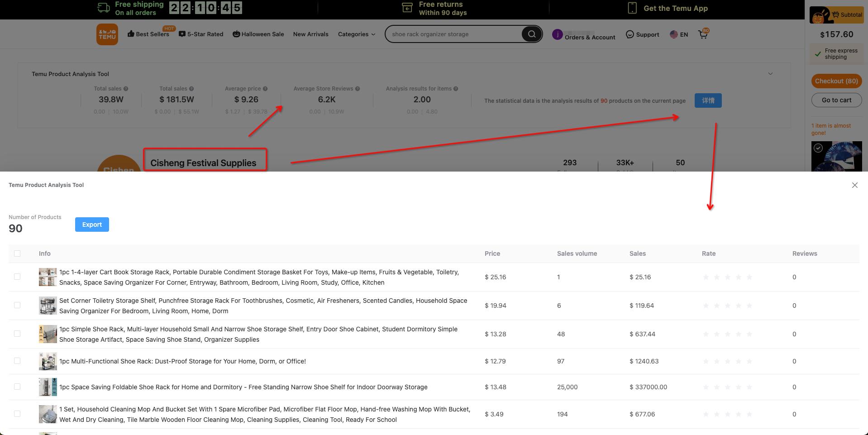Click the US flag language icon
Image resolution: width=868 pixels, height=435 pixels.
pyautogui.click(x=674, y=34)
